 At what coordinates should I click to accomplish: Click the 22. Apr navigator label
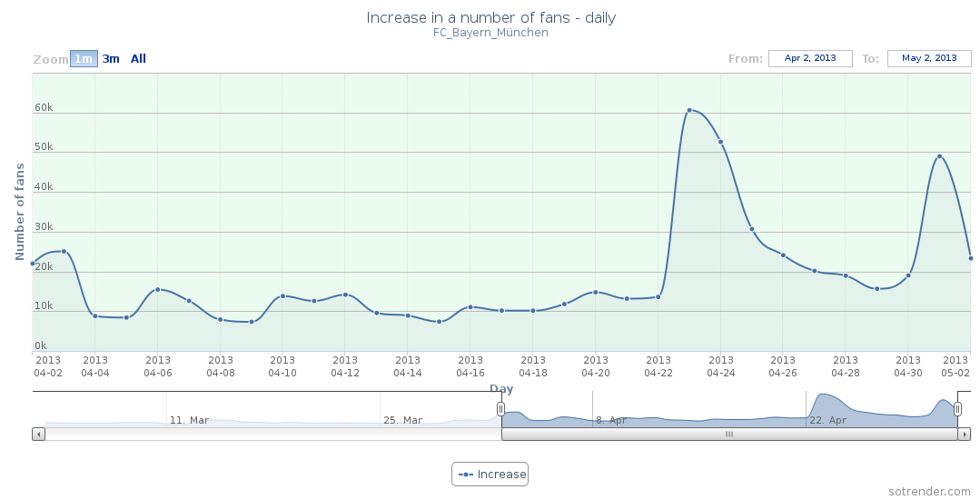pyautogui.click(x=827, y=420)
